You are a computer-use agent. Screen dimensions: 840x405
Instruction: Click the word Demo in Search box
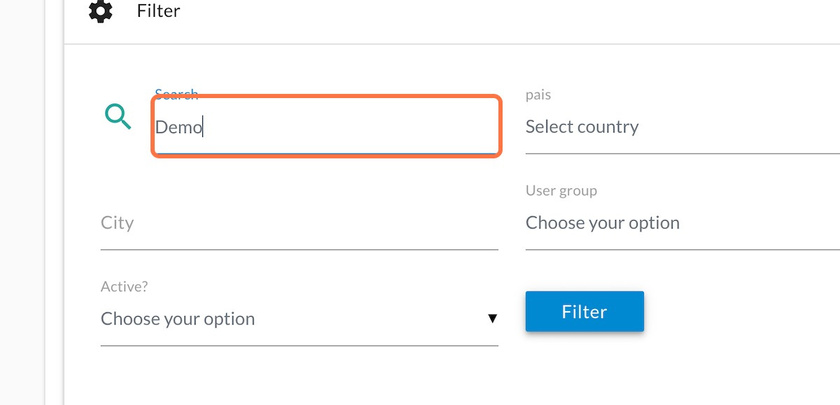[x=178, y=128]
